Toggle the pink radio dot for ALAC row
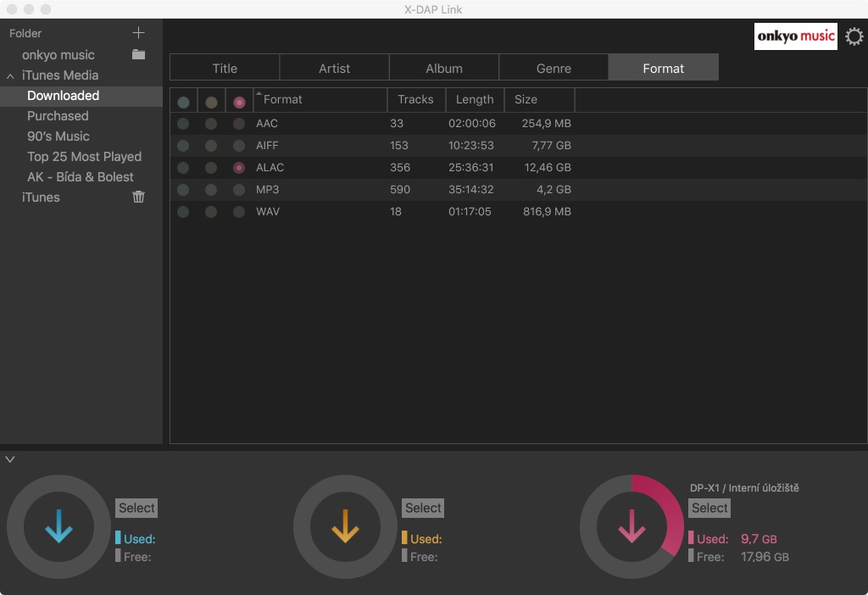Screen dimensions: 868x595 tap(238, 168)
